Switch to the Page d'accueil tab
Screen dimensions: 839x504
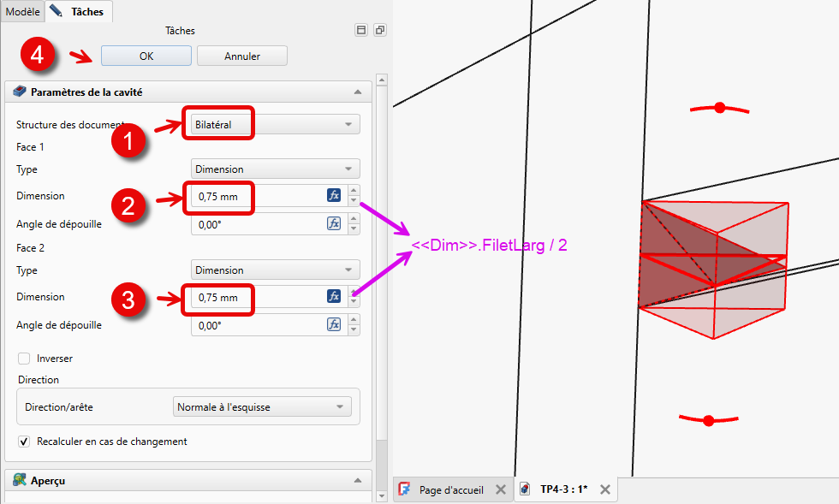[450, 490]
